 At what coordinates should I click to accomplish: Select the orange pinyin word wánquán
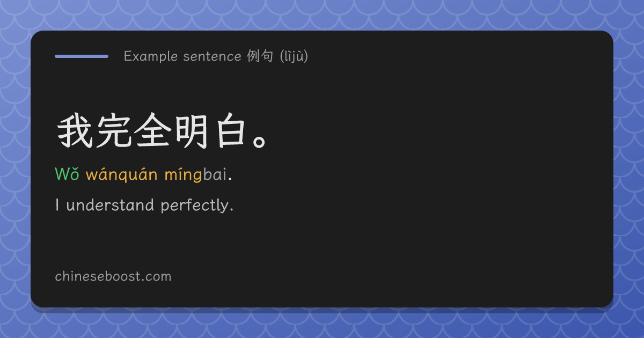tap(122, 174)
